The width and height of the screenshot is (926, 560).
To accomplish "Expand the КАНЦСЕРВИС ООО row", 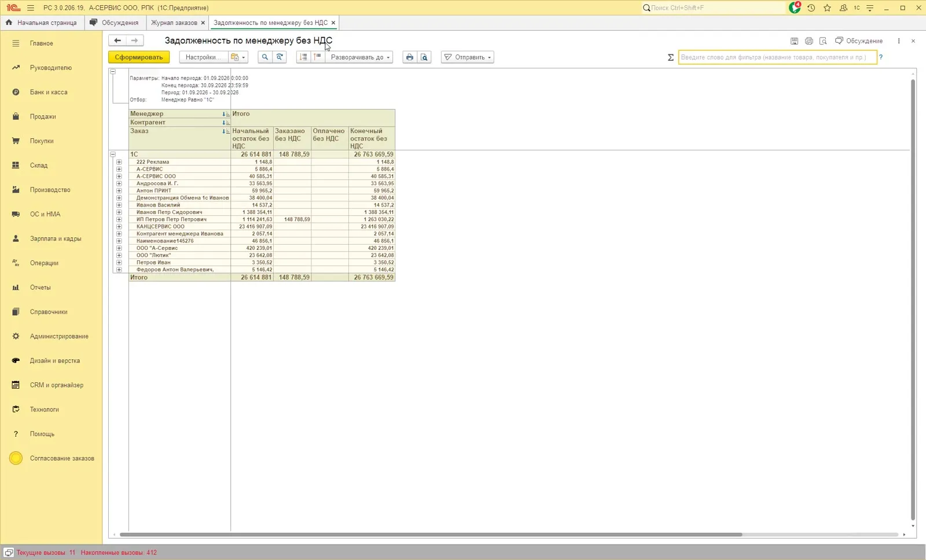I will click(119, 227).
